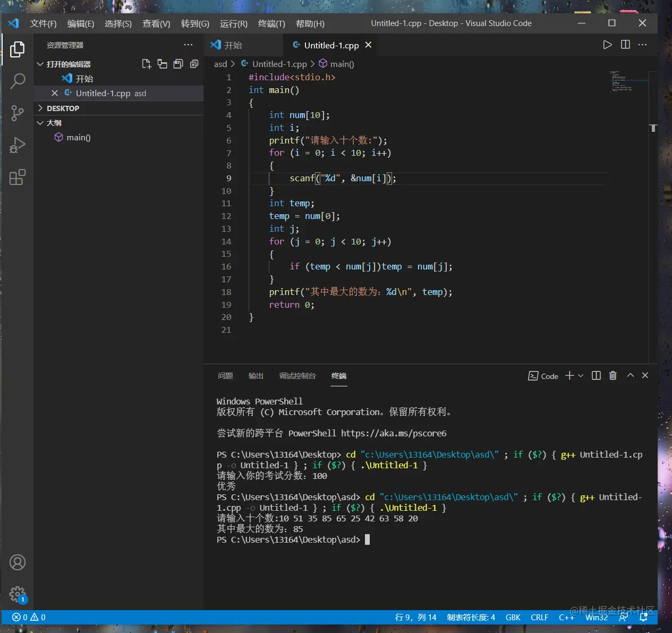
Task: Open the Run and Debug view
Action: (x=18, y=145)
